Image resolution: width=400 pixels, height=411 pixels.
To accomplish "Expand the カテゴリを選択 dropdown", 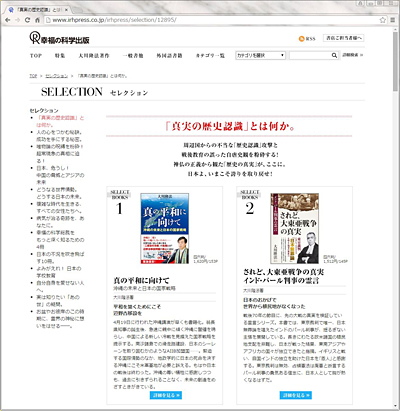I will pos(261,55).
